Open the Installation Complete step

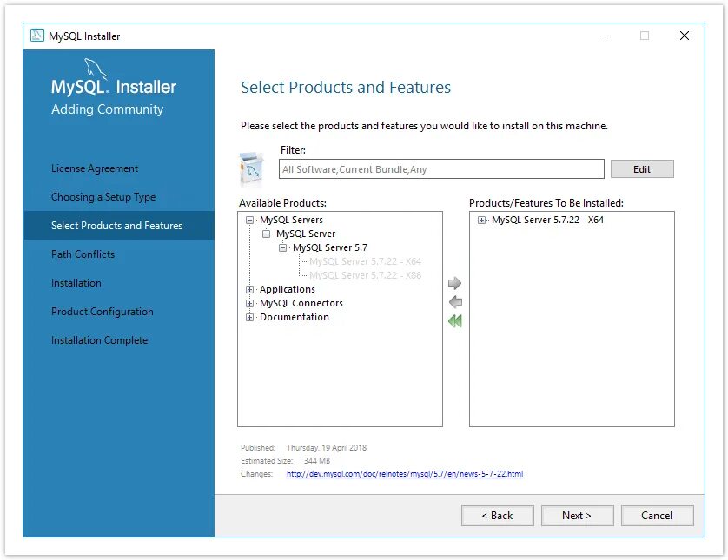[x=99, y=340]
